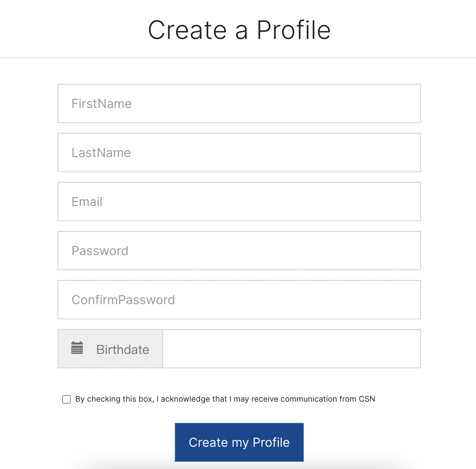
Task: Focus the Password entry field
Action: click(x=239, y=251)
